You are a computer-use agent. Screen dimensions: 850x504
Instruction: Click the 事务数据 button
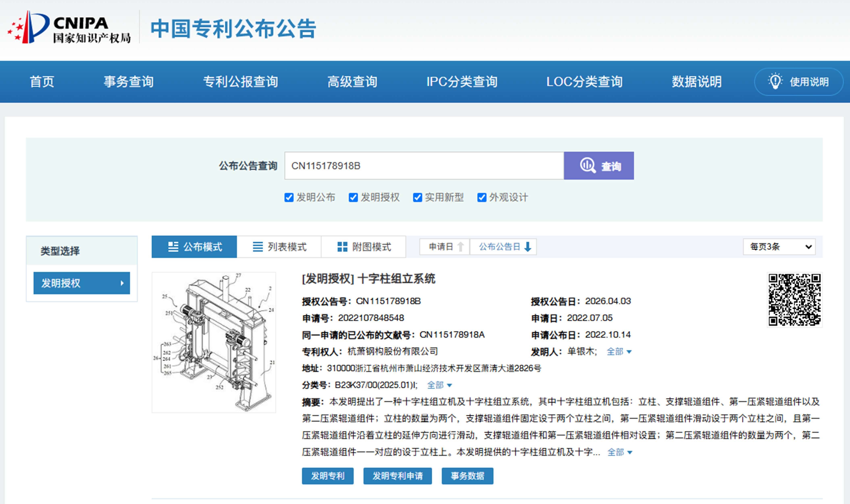click(467, 476)
